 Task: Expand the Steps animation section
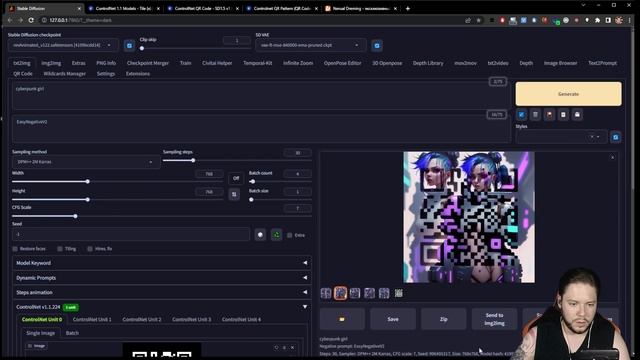(x=162, y=292)
